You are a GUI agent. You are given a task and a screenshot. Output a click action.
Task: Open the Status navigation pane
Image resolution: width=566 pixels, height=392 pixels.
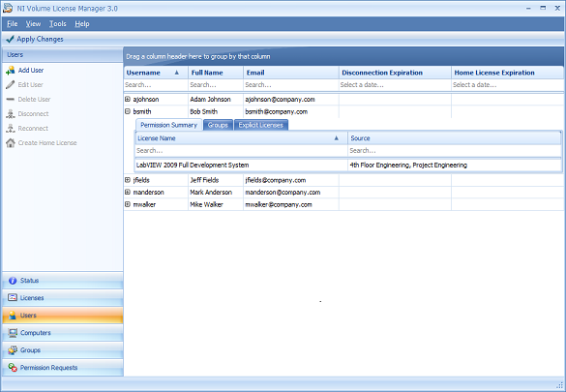[x=63, y=281]
